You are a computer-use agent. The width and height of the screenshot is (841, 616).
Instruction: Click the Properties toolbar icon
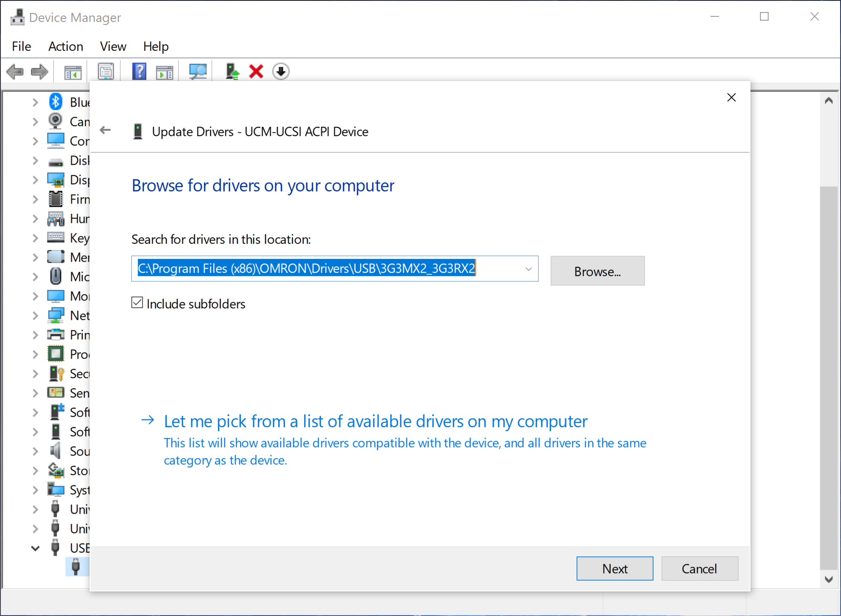click(106, 72)
